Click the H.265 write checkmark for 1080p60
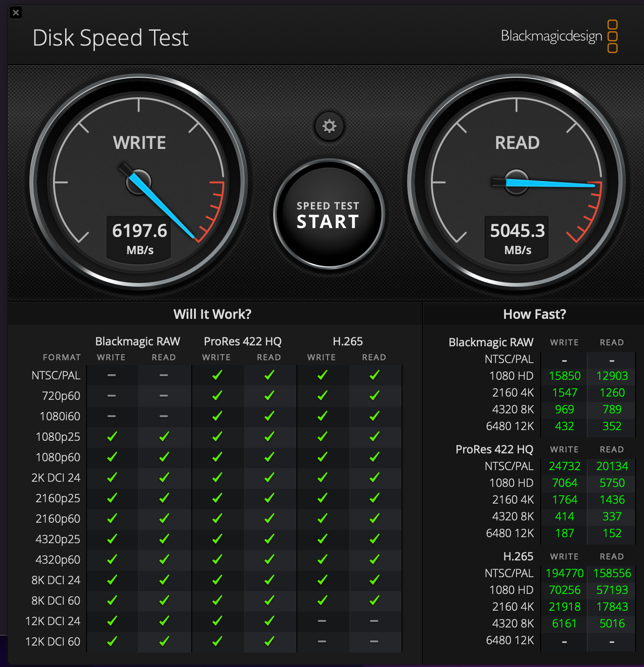Image resolution: width=644 pixels, height=667 pixels. (322, 457)
